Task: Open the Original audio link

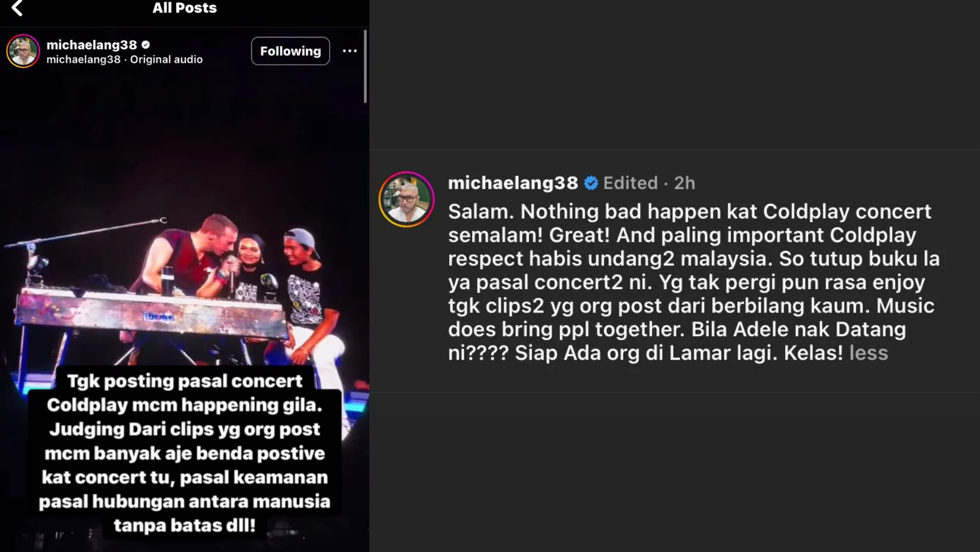Action: point(166,60)
